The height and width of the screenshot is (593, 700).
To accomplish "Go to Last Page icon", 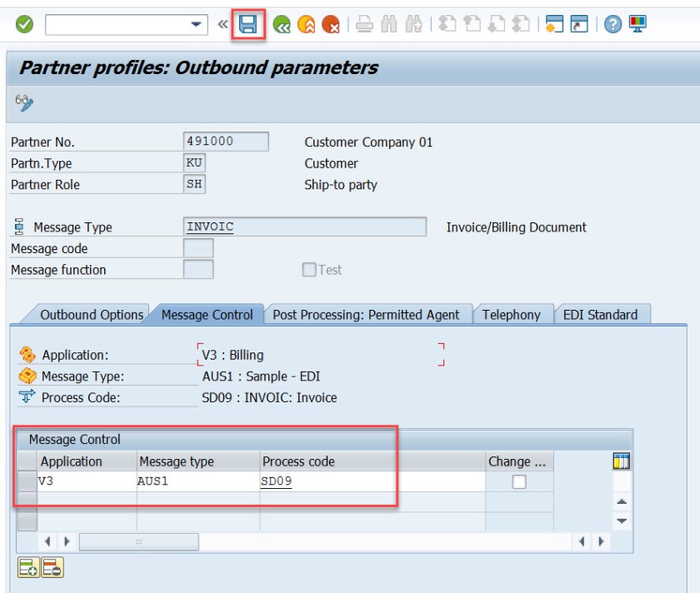I will [521, 24].
